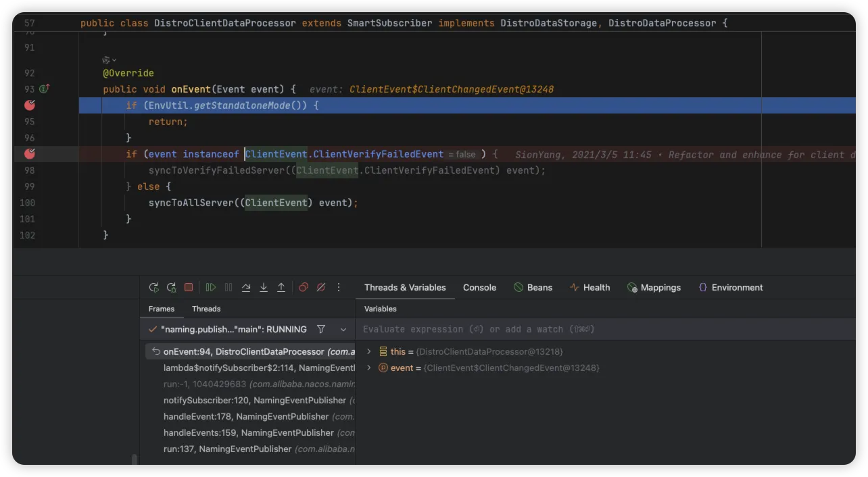Switch to the Console tab
This screenshot has width=868, height=477.
(479, 287)
